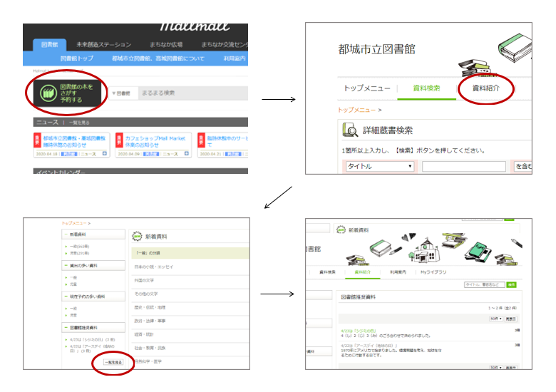This screenshot has height=392, width=556.
Task: Click the magnifier book icon beside 詳細蔵書検索
Action: coord(350,130)
